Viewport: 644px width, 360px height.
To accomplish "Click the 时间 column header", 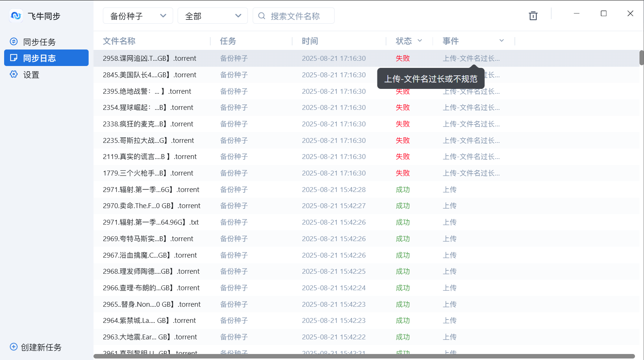I will 310,41.
